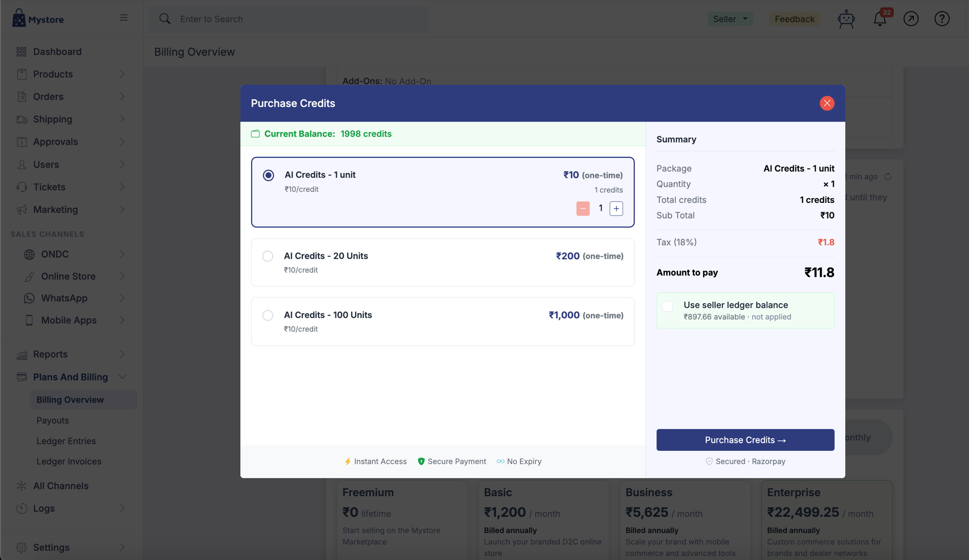Increase quantity with plus button
Image resolution: width=969 pixels, height=560 pixels.
point(616,209)
